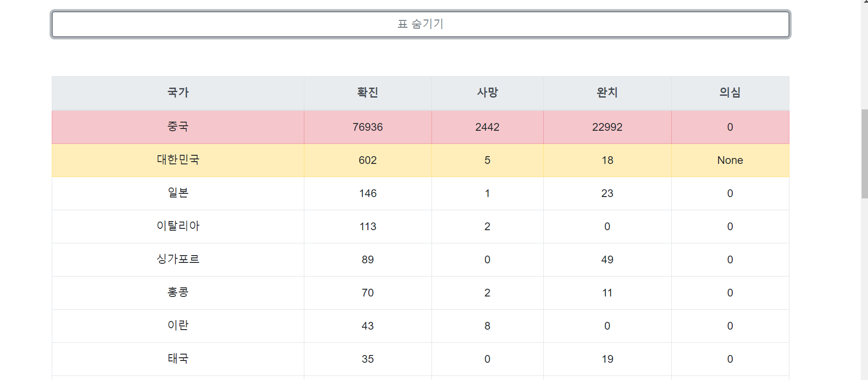
Task: Select the 태국 country cell
Action: click(x=178, y=359)
